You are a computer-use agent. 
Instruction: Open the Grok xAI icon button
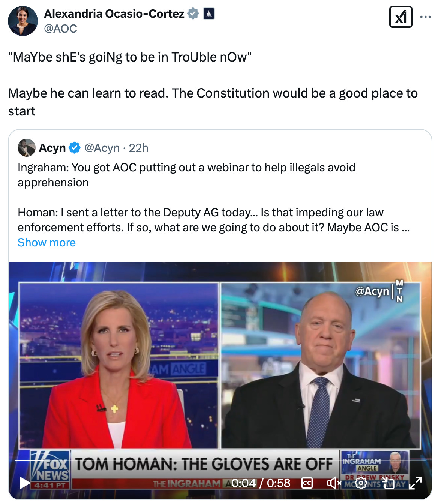[401, 17]
